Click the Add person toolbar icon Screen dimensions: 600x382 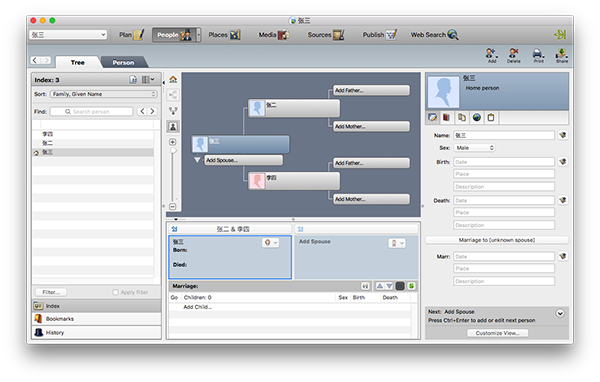click(491, 56)
